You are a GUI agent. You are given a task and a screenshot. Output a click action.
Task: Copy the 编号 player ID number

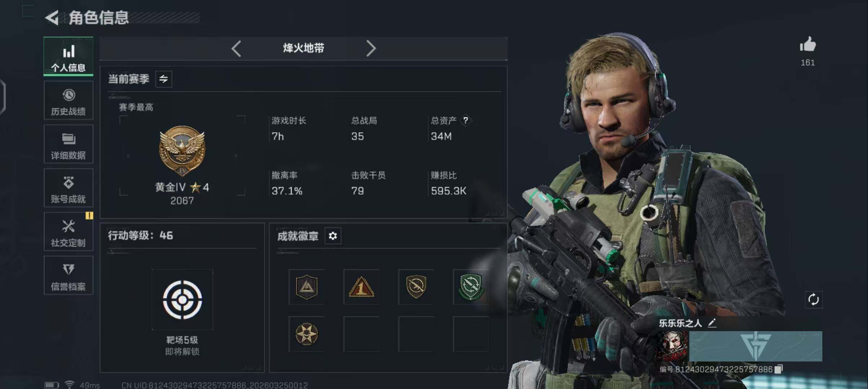click(779, 369)
